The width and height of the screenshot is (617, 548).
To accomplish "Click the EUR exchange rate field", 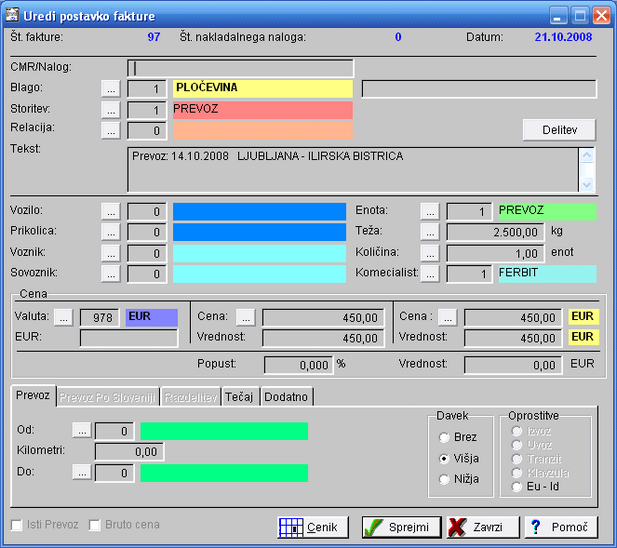I will (x=129, y=338).
